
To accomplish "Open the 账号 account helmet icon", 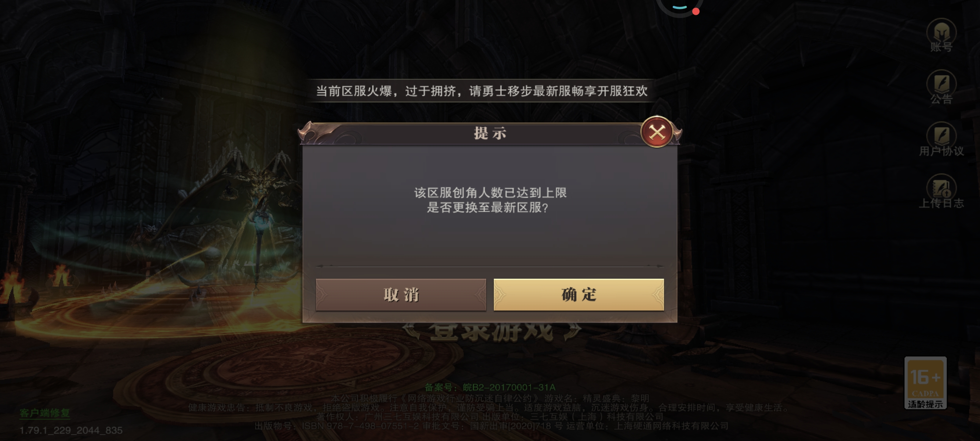I will [x=941, y=35].
